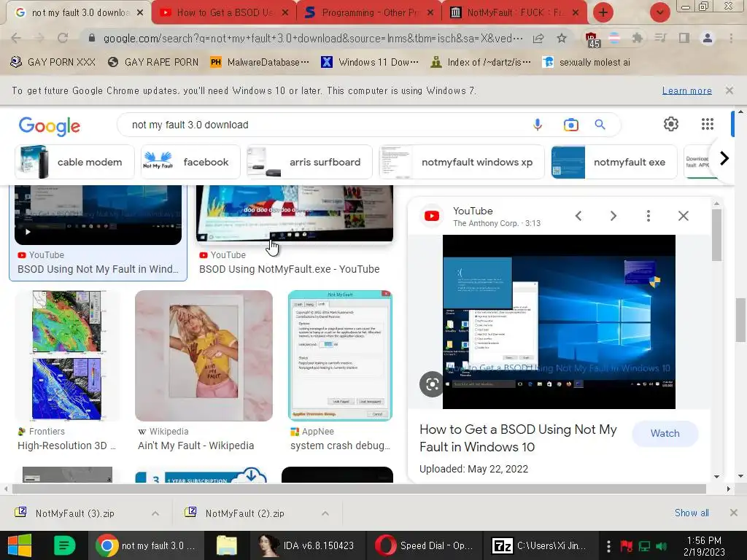This screenshot has width=747, height=560.
Task: Filter by the arris surfboard chip
Action: coord(309,162)
